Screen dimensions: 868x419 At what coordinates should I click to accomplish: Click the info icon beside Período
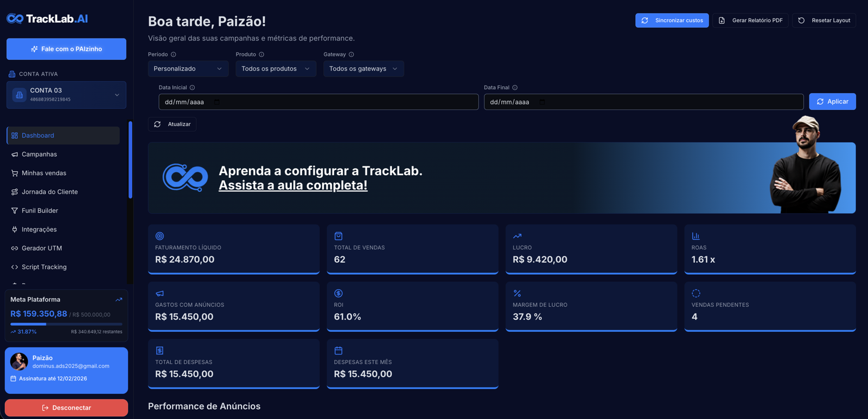pos(174,55)
